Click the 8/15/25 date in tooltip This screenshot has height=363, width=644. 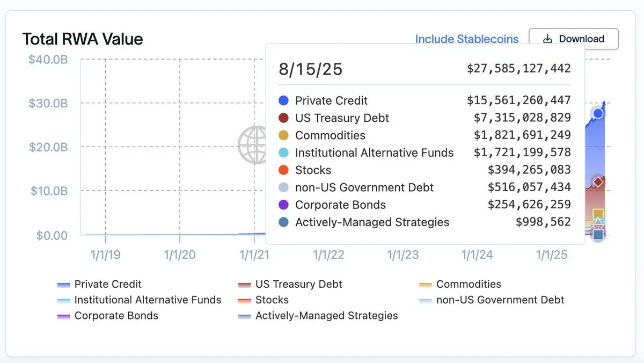click(310, 69)
